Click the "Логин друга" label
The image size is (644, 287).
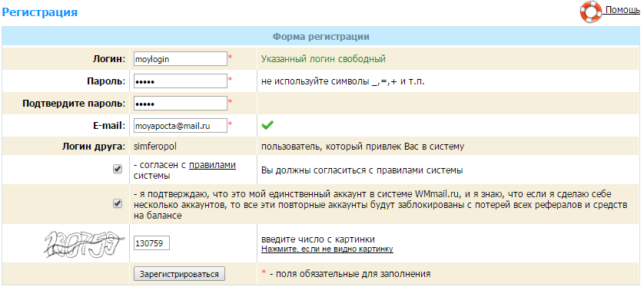(x=94, y=147)
